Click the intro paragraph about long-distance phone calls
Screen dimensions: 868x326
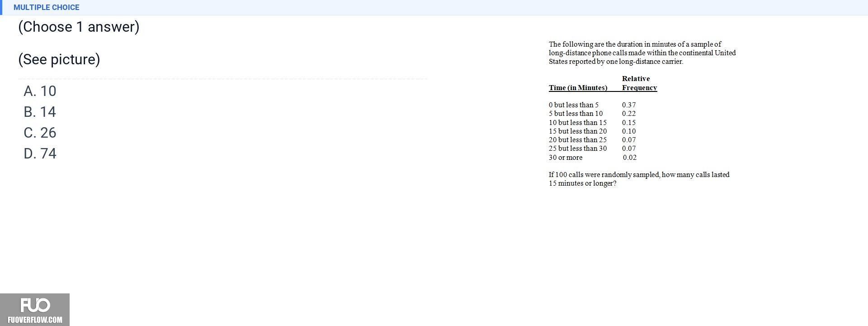[x=642, y=53]
